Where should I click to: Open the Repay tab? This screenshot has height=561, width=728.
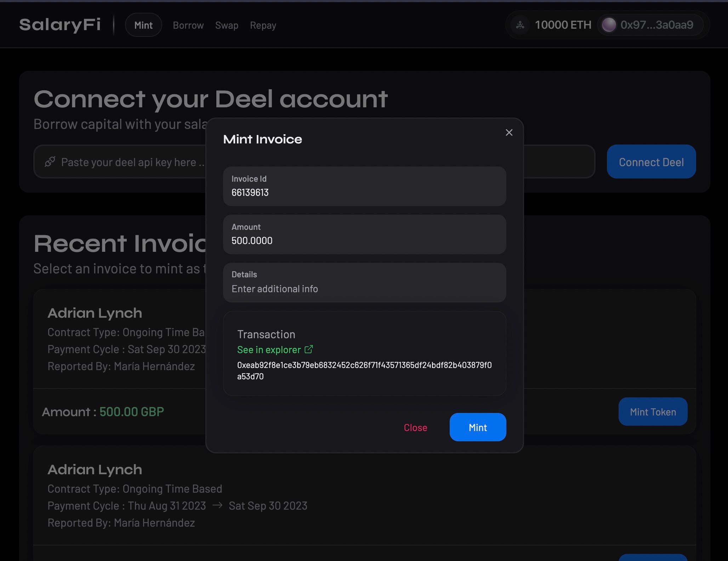point(263,25)
